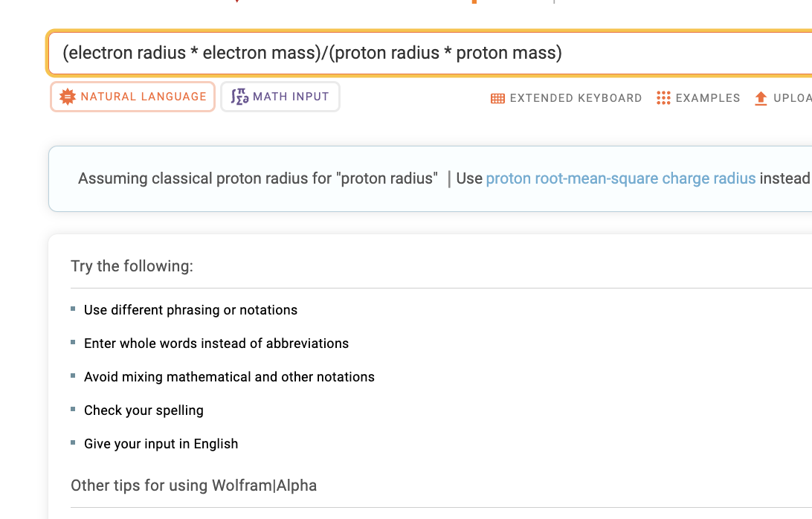Select the Upload option label
Screen dimensions: 812x519
coord(793,98)
